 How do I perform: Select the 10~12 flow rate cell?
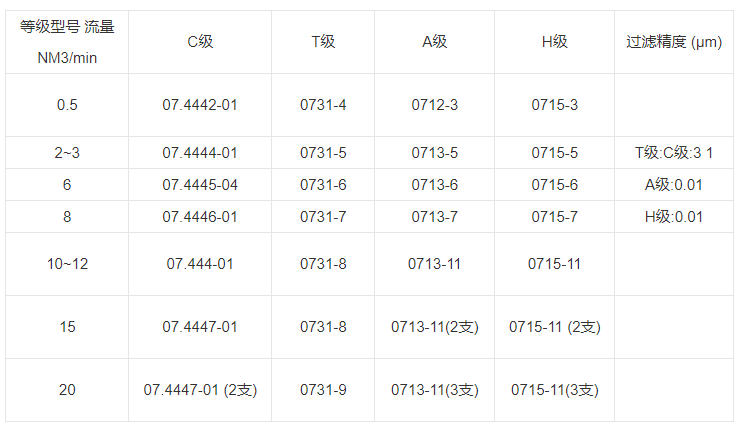(67, 264)
